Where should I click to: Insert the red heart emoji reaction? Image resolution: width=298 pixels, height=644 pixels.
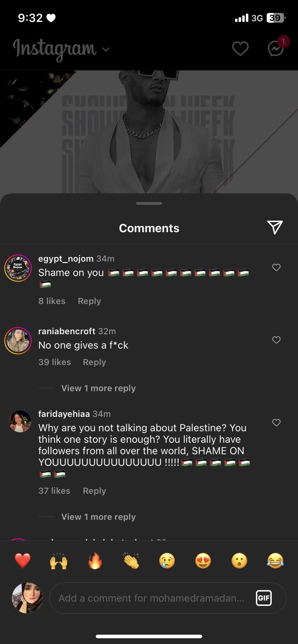(x=23, y=561)
